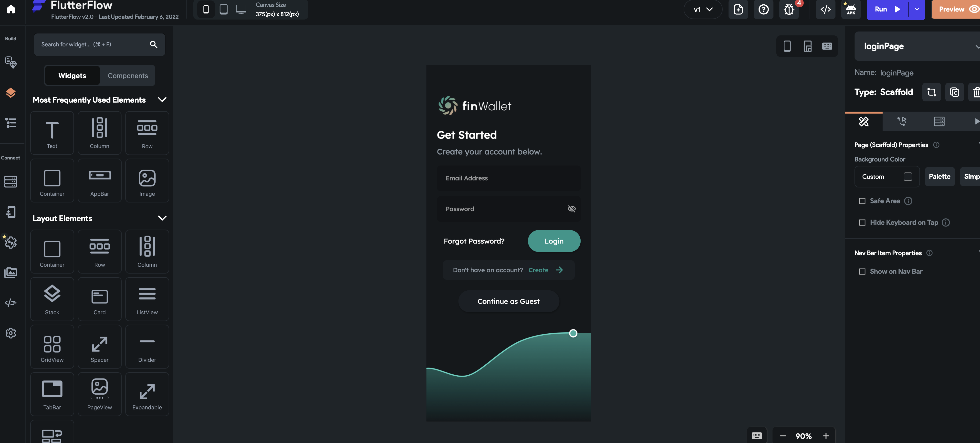The image size is (980, 443).
Task: Open the debug issues bug icon
Action: click(789, 10)
